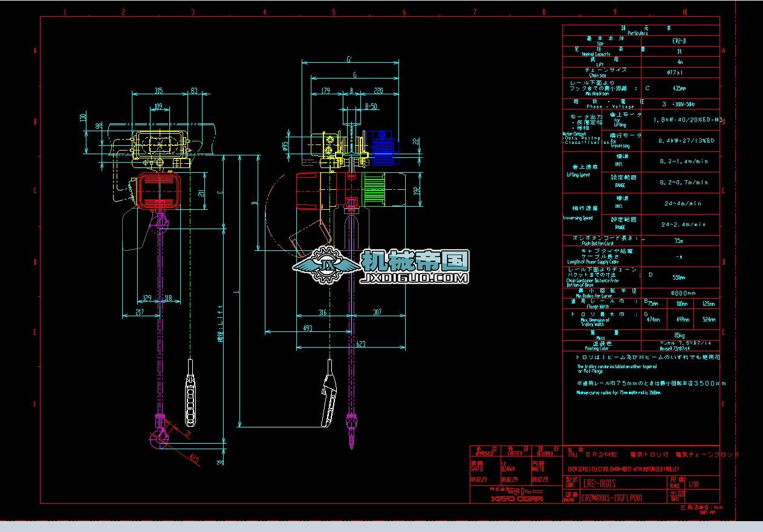Click the ※800mm min radius value
This screenshot has height=532, width=763.
tap(683, 293)
